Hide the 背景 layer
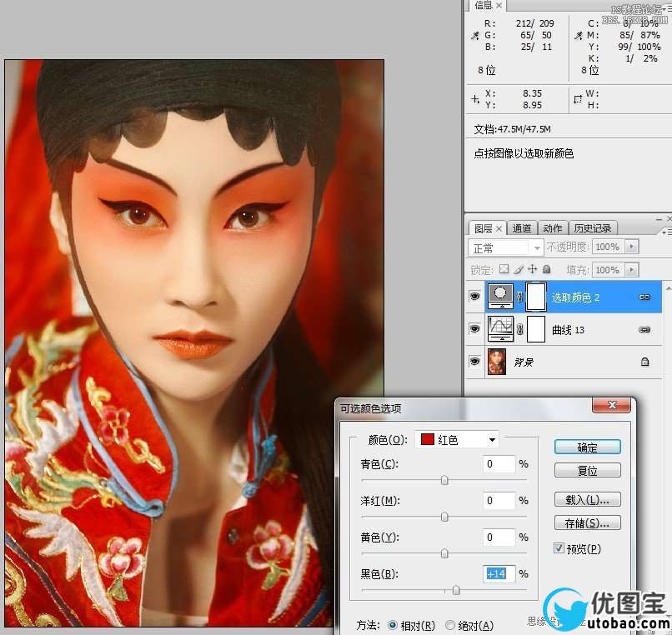The width and height of the screenshot is (672, 635). coord(474,361)
